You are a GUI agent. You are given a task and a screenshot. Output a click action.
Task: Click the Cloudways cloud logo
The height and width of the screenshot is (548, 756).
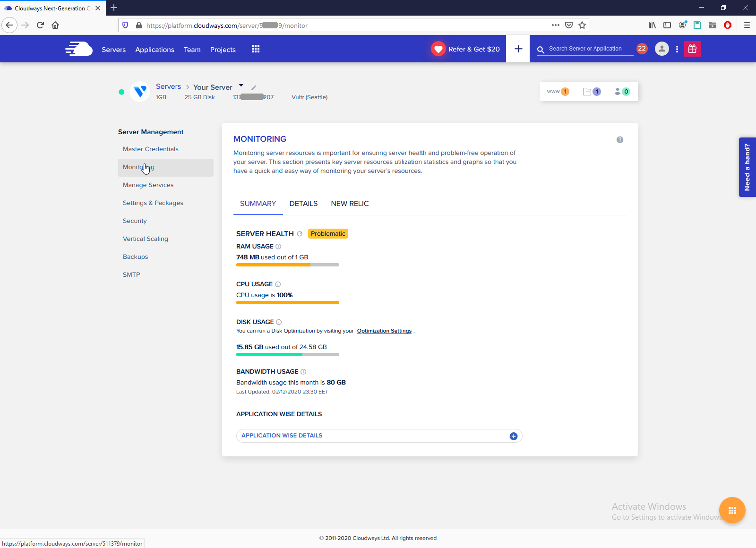[79, 49]
